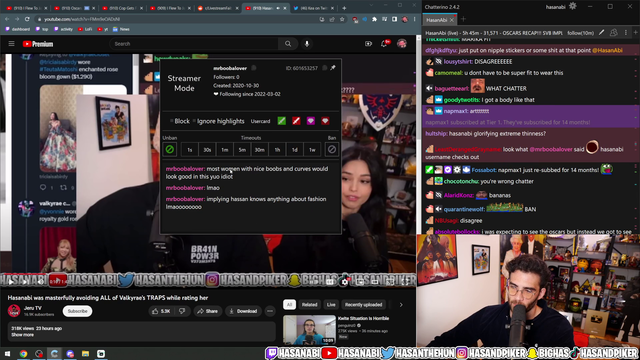Apply 30s timeout button
The width and height of the screenshot is (640, 360).
point(207,150)
